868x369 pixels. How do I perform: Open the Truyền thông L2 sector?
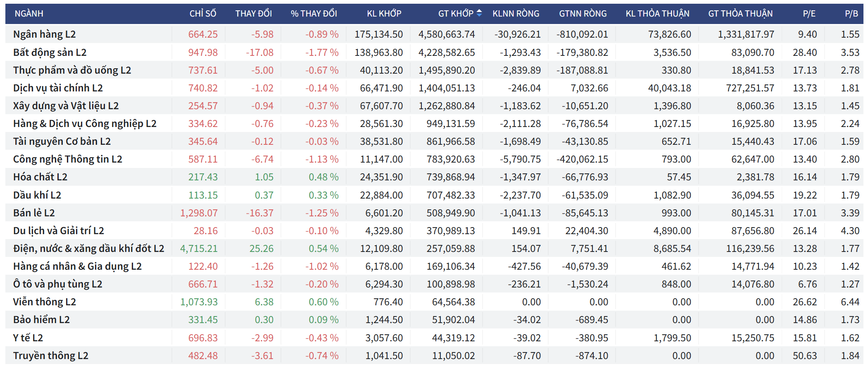point(50,356)
